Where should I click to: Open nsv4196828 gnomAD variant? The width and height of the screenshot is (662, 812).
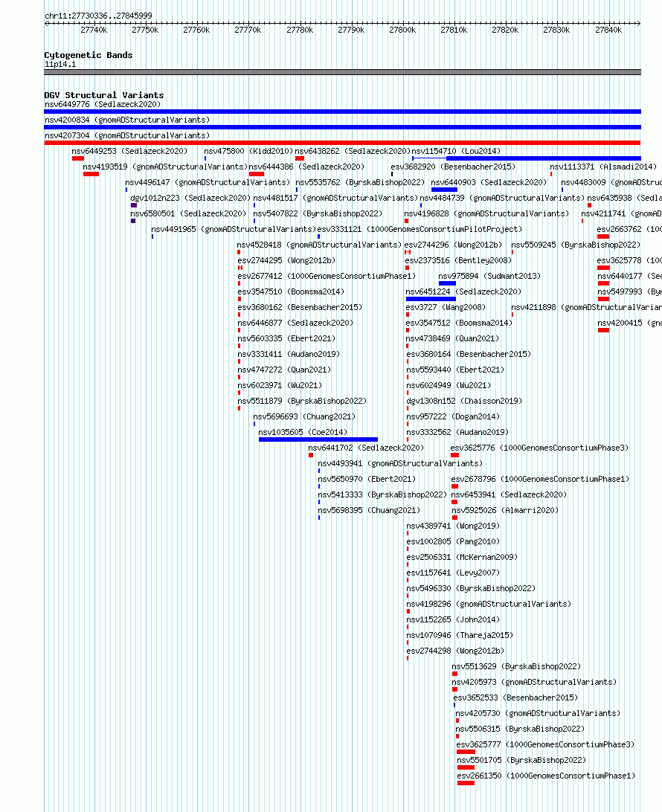(x=487, y=213)
